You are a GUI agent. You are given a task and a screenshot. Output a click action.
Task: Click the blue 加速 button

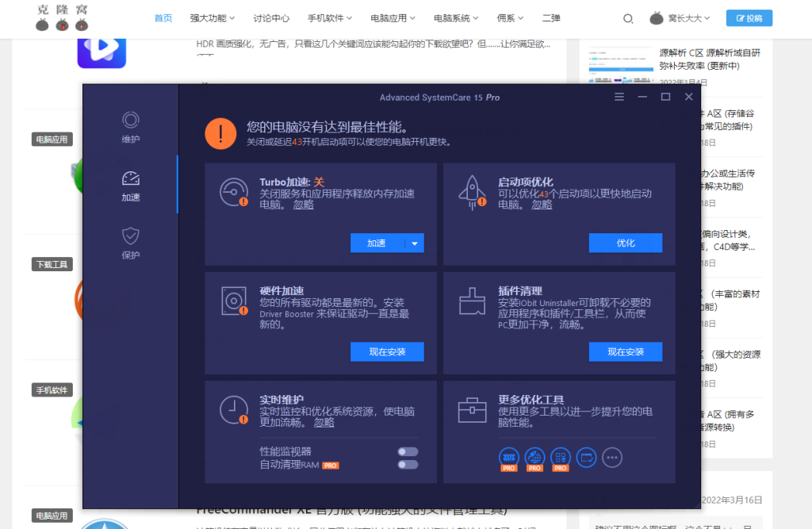[377, 243]
